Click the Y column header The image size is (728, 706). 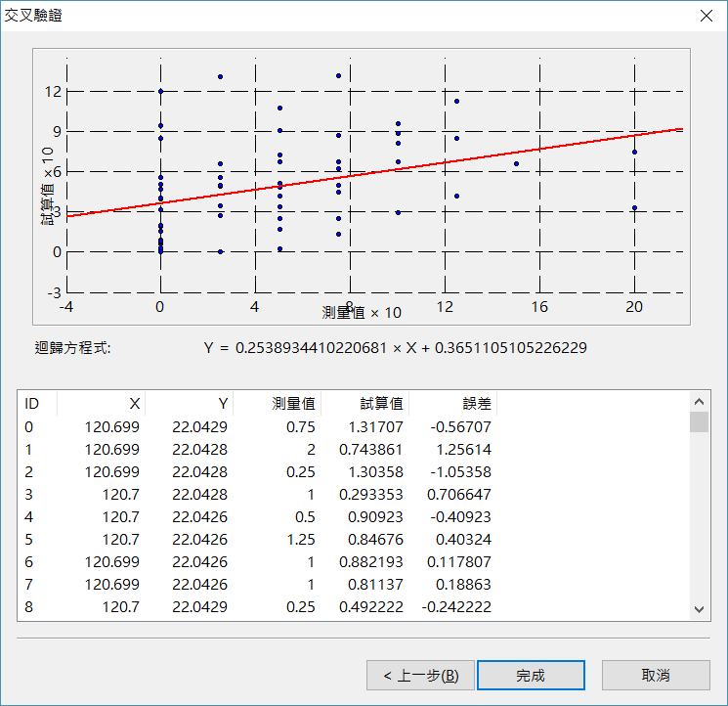coord(190,404)
